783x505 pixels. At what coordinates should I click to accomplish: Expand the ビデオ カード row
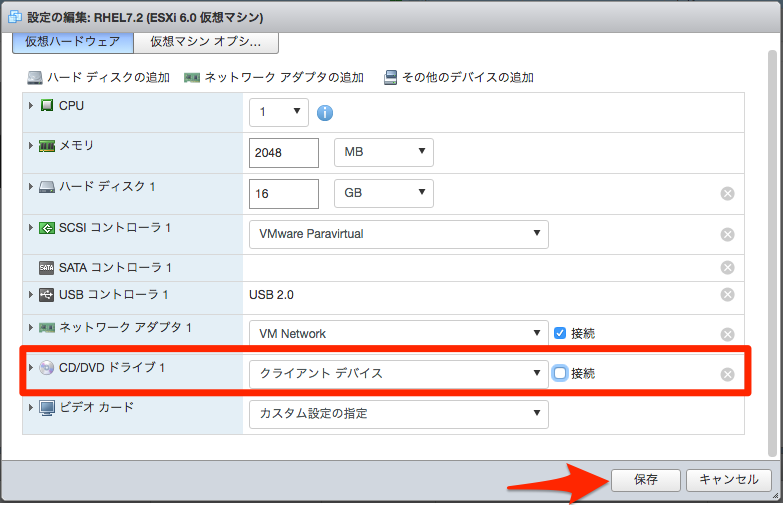[30, 408]
